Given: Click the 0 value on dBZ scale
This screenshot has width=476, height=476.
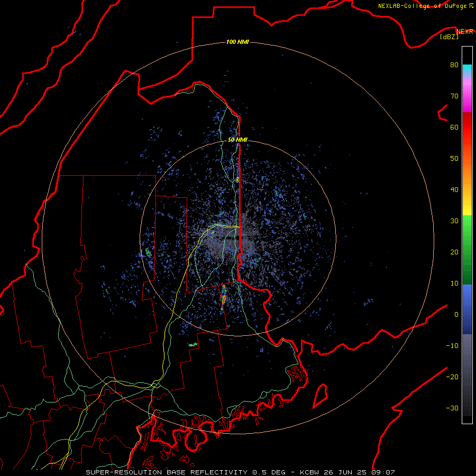Looking at the screenshot, I should click(456, 315).
